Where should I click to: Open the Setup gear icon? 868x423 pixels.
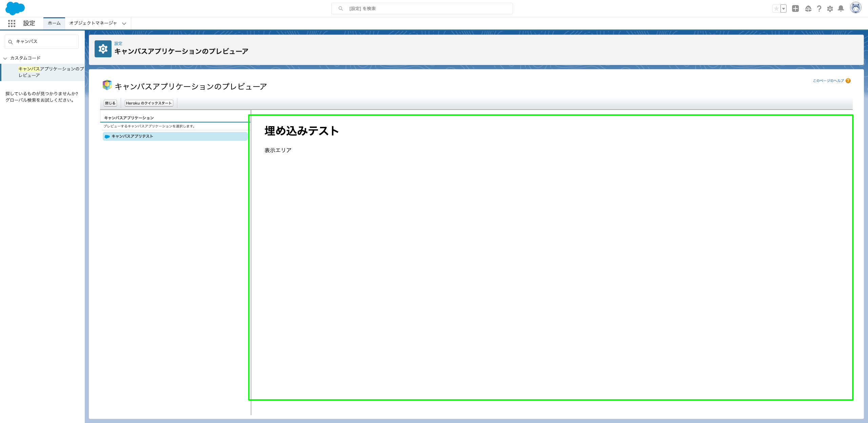click(x=830, y=8)
